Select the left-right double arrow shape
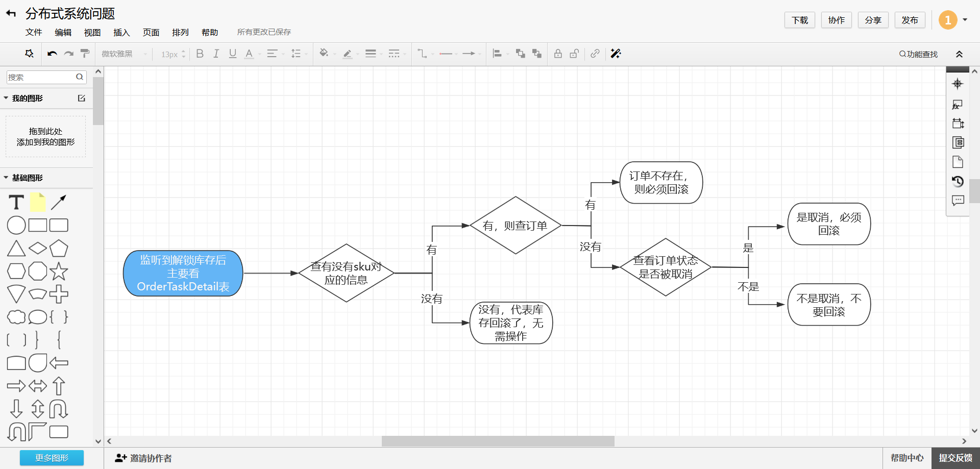Image resolution: width=980 pixels, height=469 pixels. 38,386
